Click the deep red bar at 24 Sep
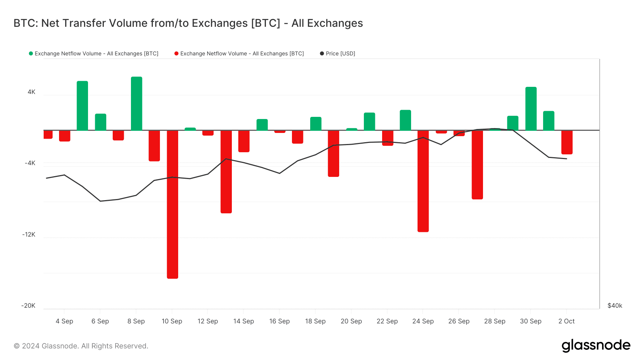The width and height of the screenshot is (644, 362). tap(423, 180)
